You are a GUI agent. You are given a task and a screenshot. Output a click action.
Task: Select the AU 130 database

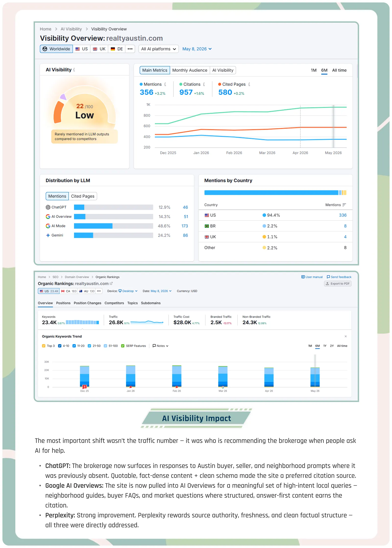pyautogui.click(x=87, y=291)
